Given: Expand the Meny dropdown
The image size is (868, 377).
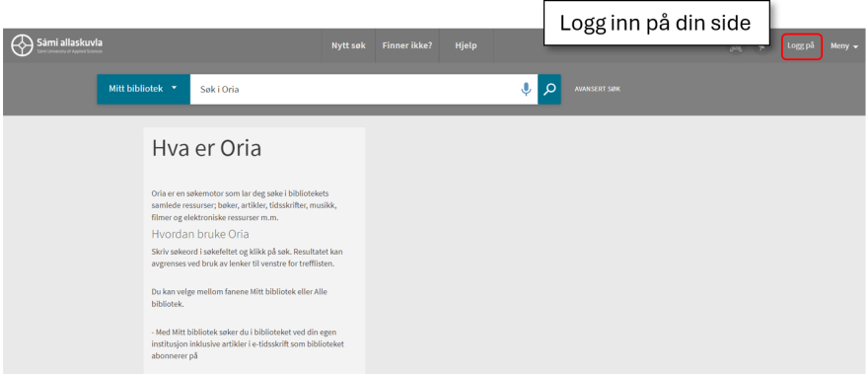Looking at the screenshot, I should [843, 46].
